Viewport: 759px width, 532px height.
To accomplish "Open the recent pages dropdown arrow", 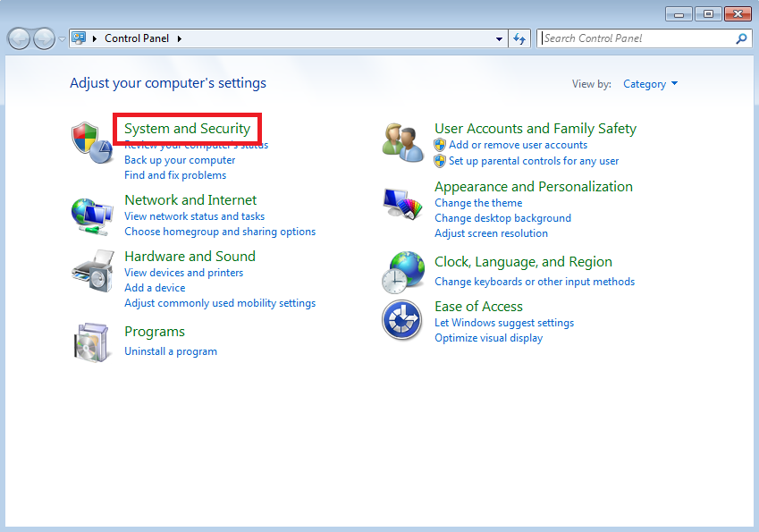I will point(62,38).
